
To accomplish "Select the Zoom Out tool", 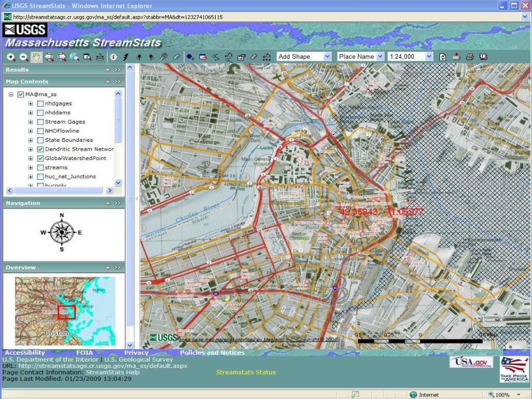I will [24, 57].
